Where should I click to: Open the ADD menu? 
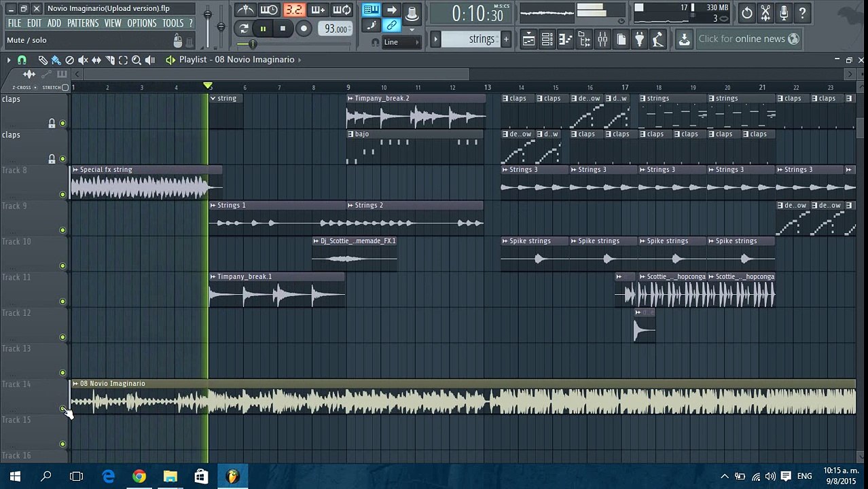coord(54,23)
